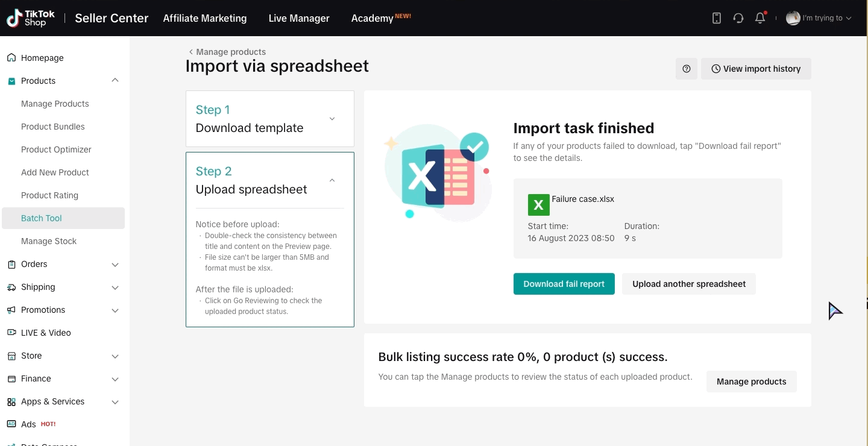Image resolution: width=868 pixels, height=446 pixels.
Task: Open the account profile dropdown
Action: [x=819, y=18]
